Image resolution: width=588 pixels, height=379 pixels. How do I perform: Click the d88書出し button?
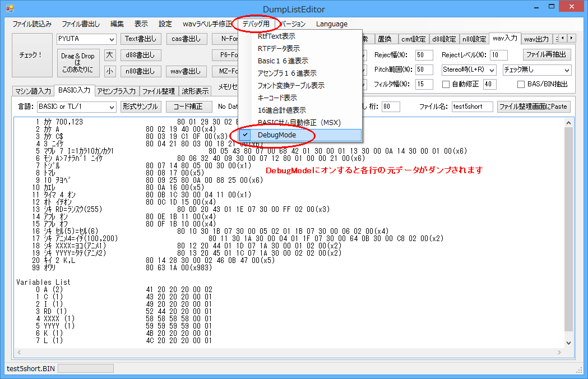point(141,55)
